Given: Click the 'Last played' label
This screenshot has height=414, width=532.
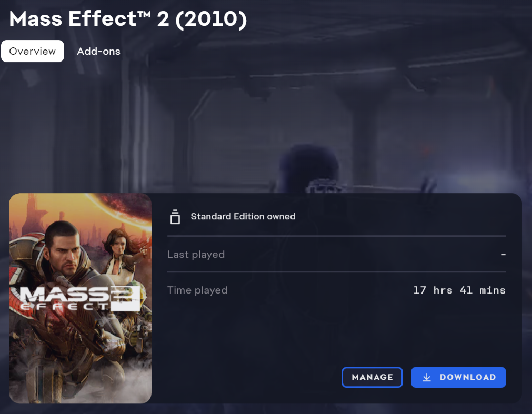Looking at the screenshot, I should pos(196,254).
